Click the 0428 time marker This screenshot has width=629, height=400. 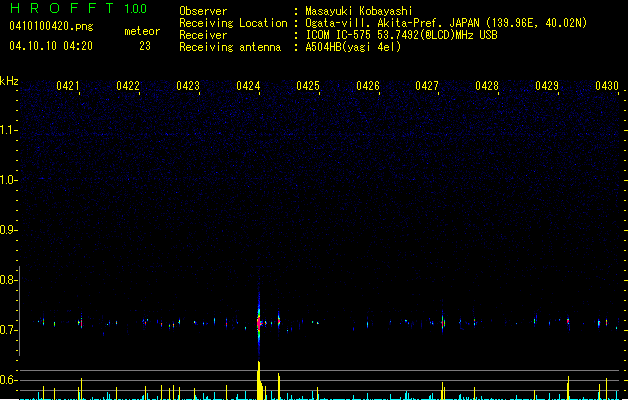[x=487, y=86]
